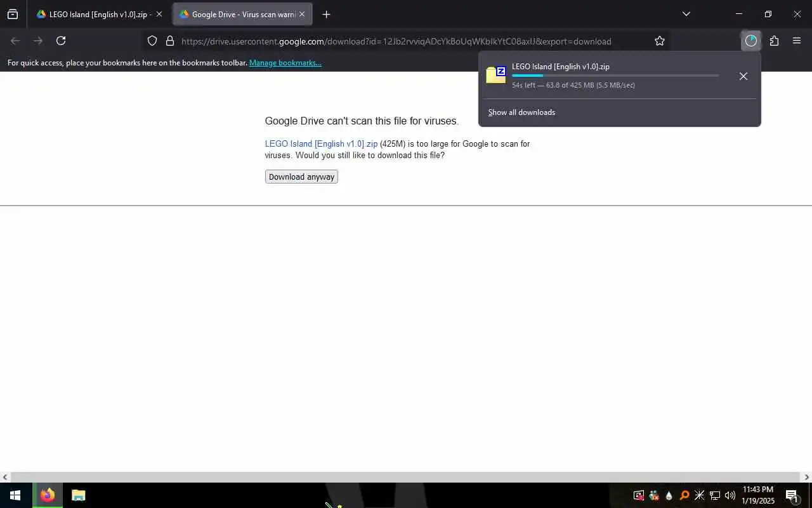Click the white asterisk tray icon
Screen dimensions: 812x508
pyautogui.click(x=699, y=495)
